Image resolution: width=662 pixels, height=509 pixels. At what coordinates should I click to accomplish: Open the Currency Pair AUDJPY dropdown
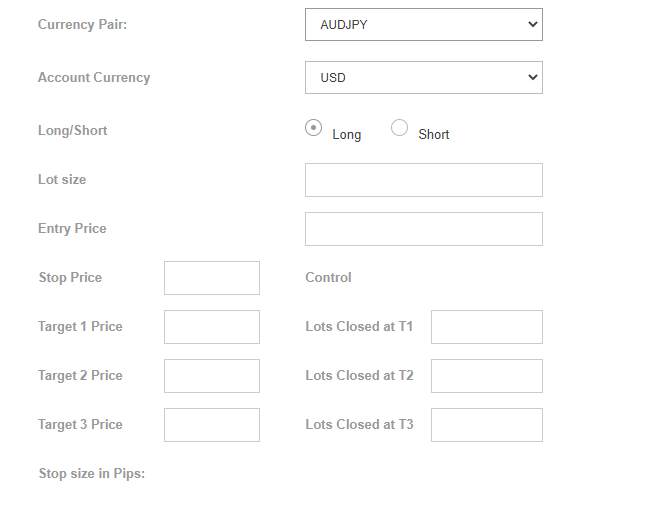(x=423, y=24)
